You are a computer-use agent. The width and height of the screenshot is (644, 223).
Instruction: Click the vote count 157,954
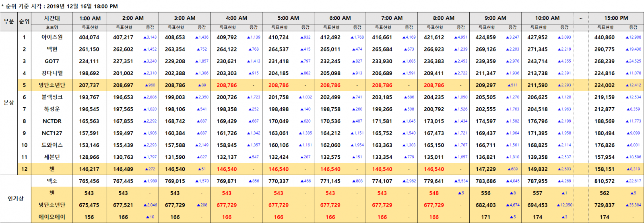coord(604,157)
